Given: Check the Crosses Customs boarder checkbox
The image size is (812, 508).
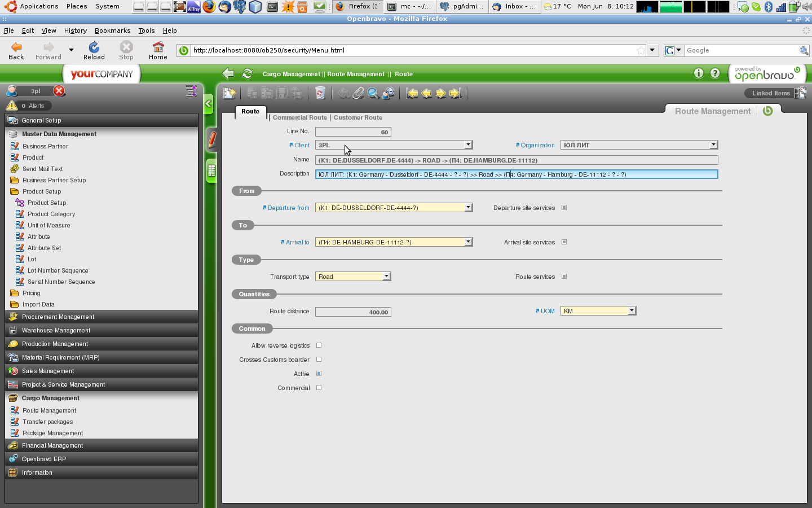Looking at the screenshot, I should click(x=319, y=360).
